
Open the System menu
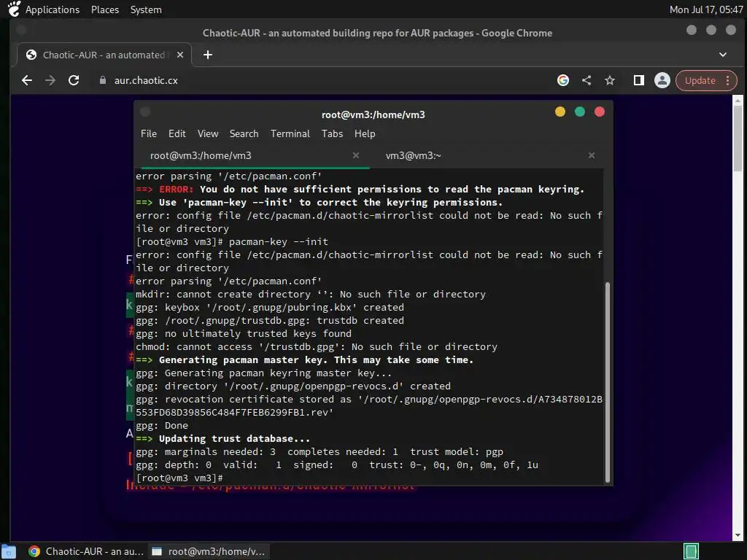click(146, 9)
